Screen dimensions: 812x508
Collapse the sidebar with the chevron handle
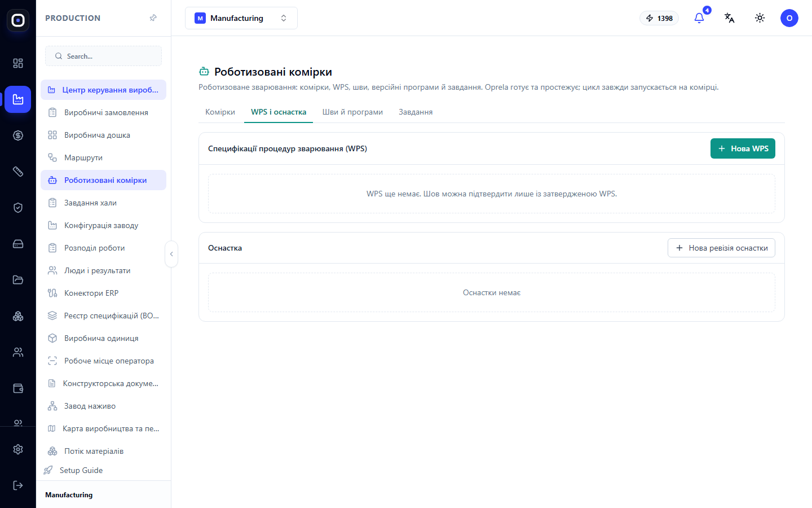coord(171,254)
